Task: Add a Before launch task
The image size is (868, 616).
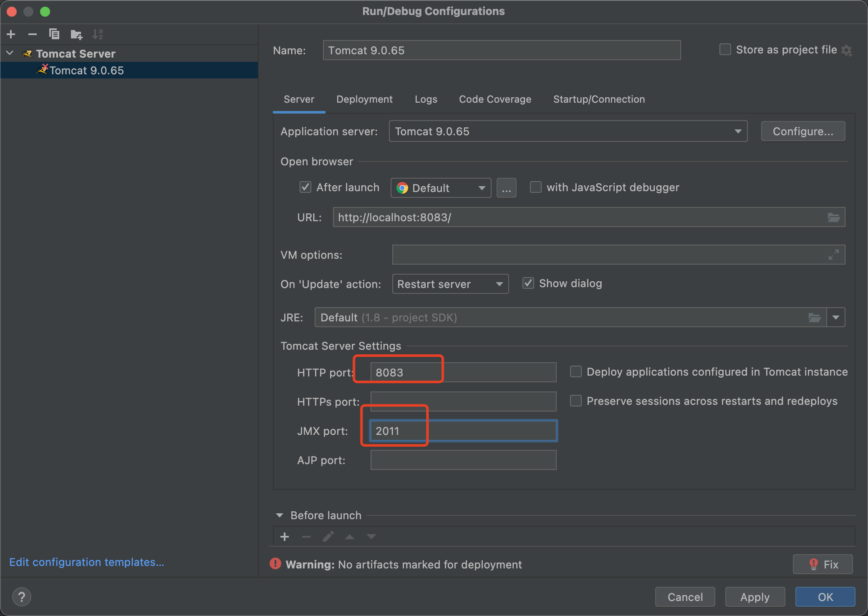Action: point(285,537)
